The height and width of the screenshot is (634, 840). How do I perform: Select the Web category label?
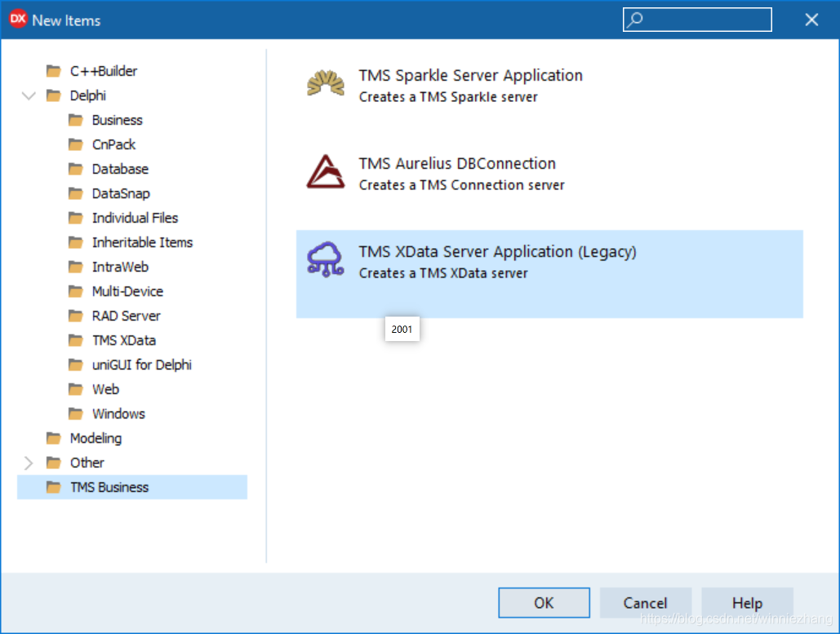105,389
